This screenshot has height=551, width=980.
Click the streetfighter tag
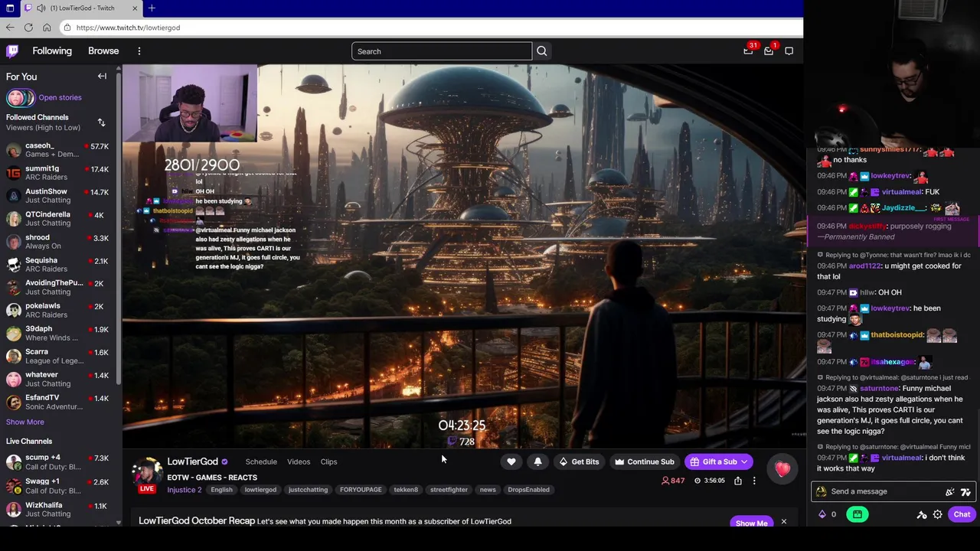(449, 490)
